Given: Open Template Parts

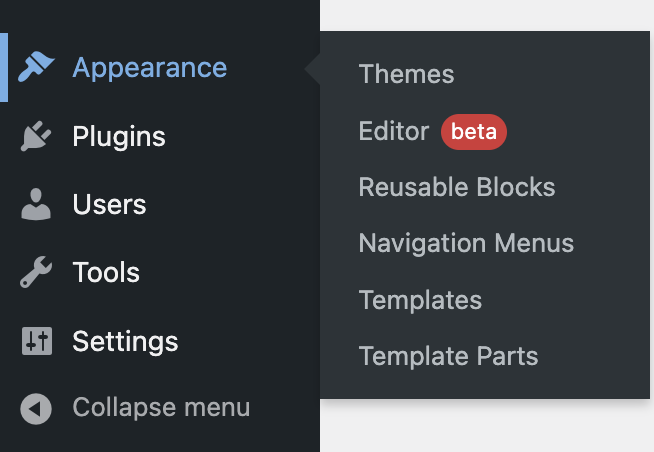Looking at the screenshot, I should (x=448, y=356).
